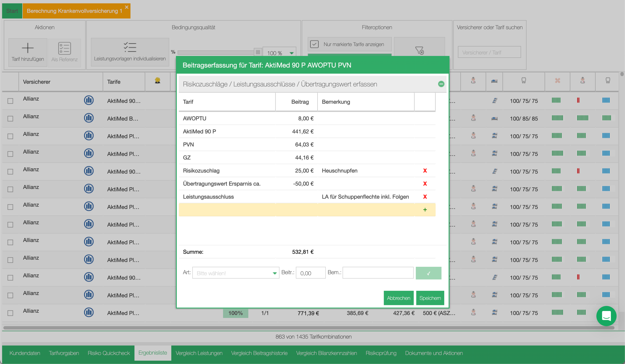625x364 pixels.
Task: Click the clear filter funnel icon
Action: click(x=419, y=50)
